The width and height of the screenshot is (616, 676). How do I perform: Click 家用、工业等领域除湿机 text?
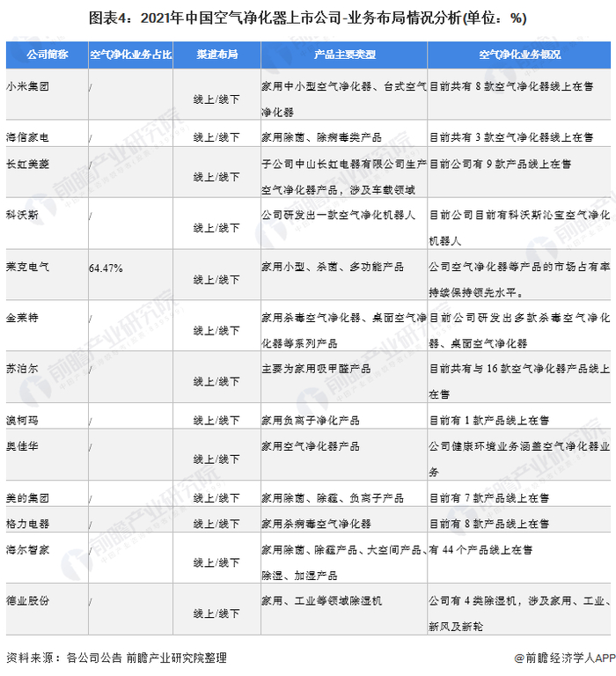tap(321, 600)
